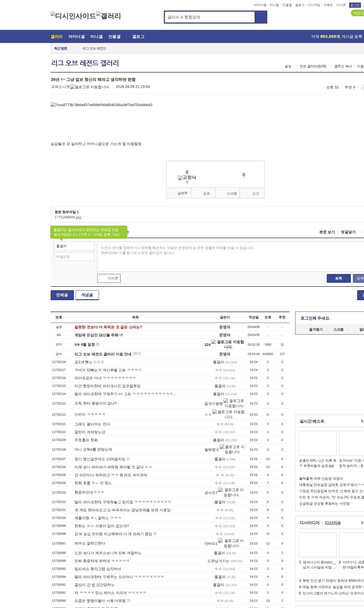This screenshot has height=608, width=364.
Task: Click the 로그인 button at top
Action: pyautogui.click(x=355, y=5)
